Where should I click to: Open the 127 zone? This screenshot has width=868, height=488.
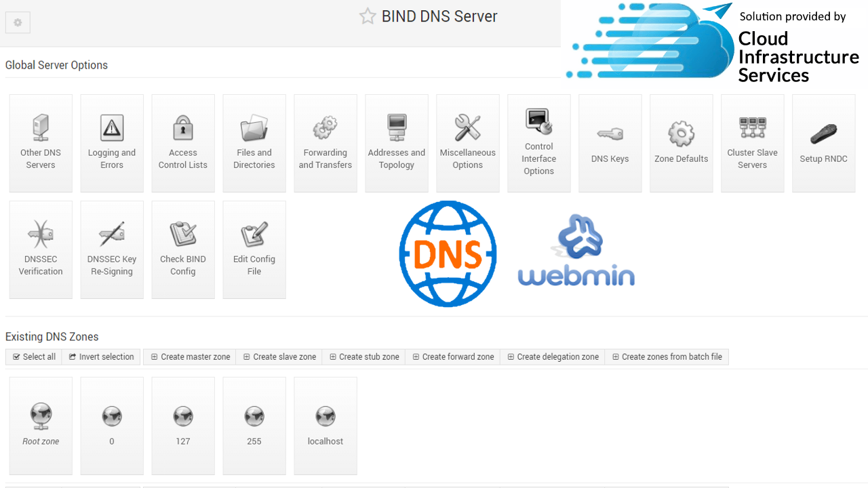click(183, 426)
